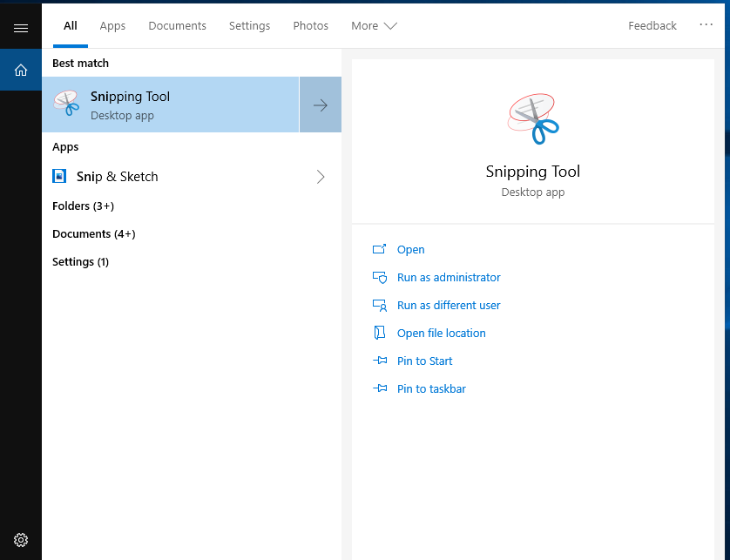Expand the Documents (4+) category
The height and width of the screenshot is (560, 730).
click(x=93, y=233)
